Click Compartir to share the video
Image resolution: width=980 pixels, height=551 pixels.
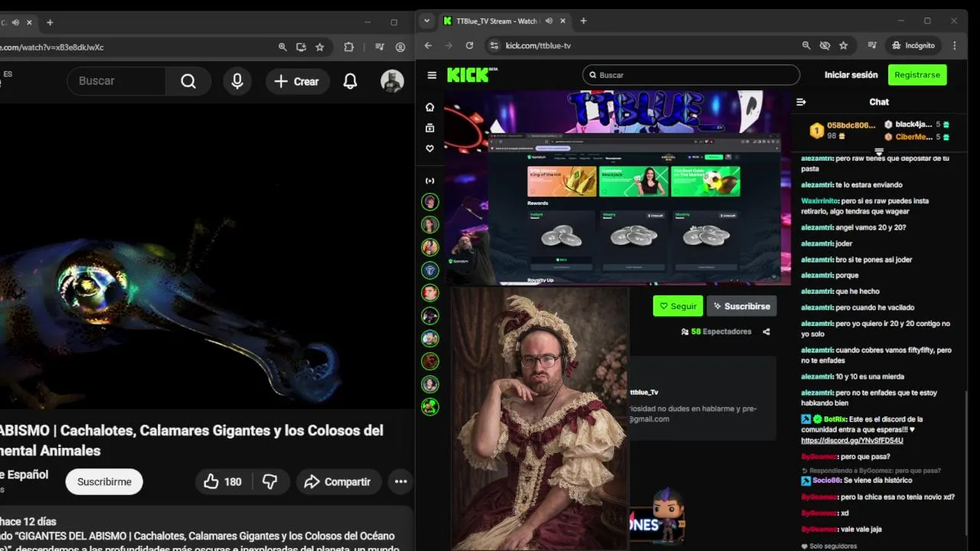click(338, 481)
